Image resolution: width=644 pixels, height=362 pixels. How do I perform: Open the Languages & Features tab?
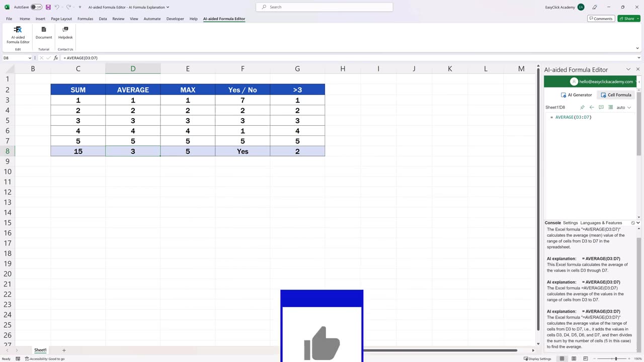click(x=601, y=223)
